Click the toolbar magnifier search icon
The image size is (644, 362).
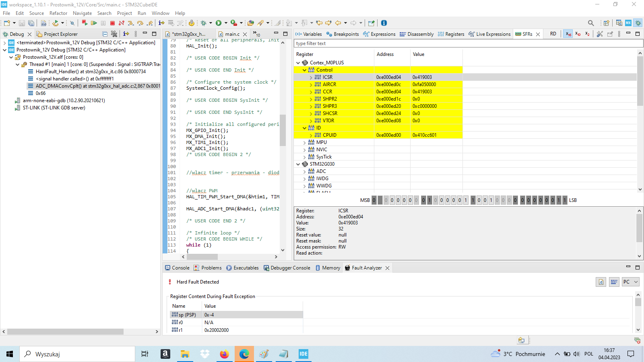(x=591, y=23)
